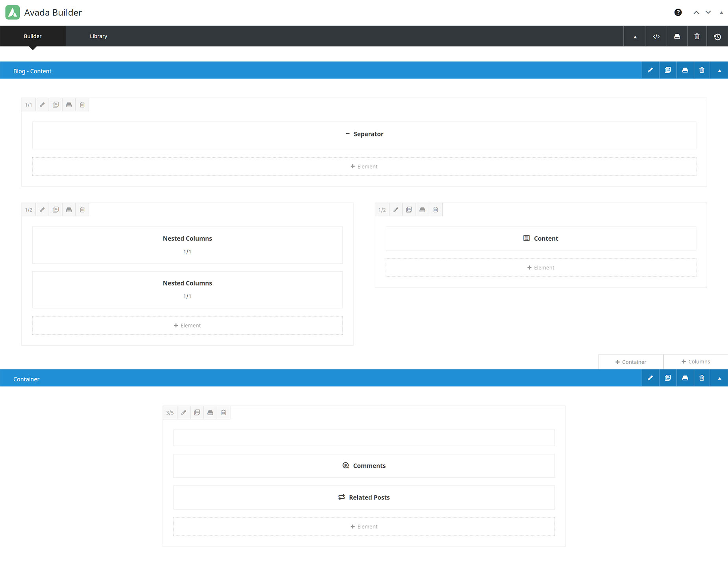The image size is (728, 569).
Task: Collapse the Blog - Content container
Action: coord(719,70)
